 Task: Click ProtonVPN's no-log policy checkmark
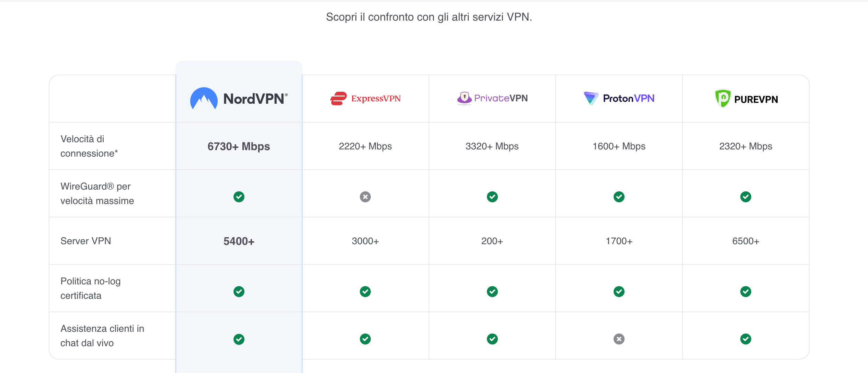pyautogui.click(x=619, y=292)
